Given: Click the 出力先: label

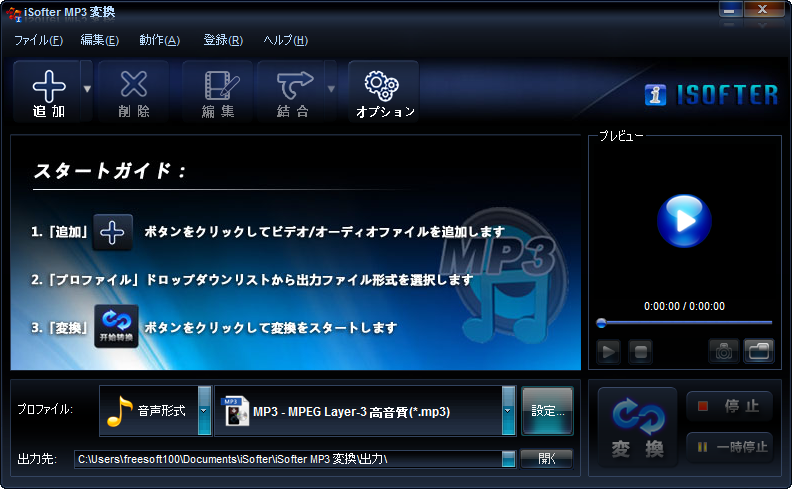Looking at the screenshot, I should (37, 459).
